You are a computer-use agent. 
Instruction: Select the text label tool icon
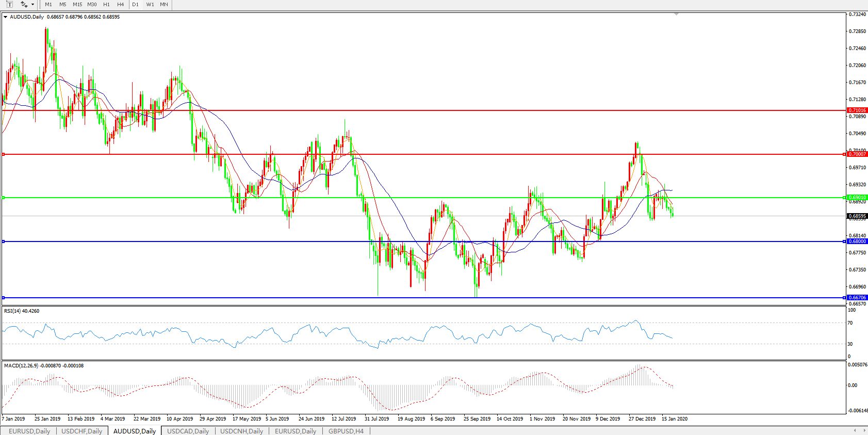9,4
